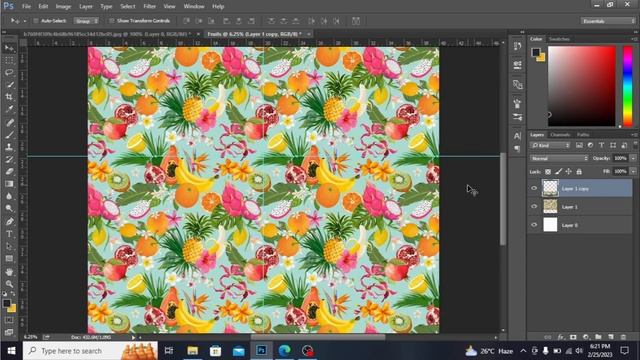Enable Show Transform Controls checkbox

111,21
